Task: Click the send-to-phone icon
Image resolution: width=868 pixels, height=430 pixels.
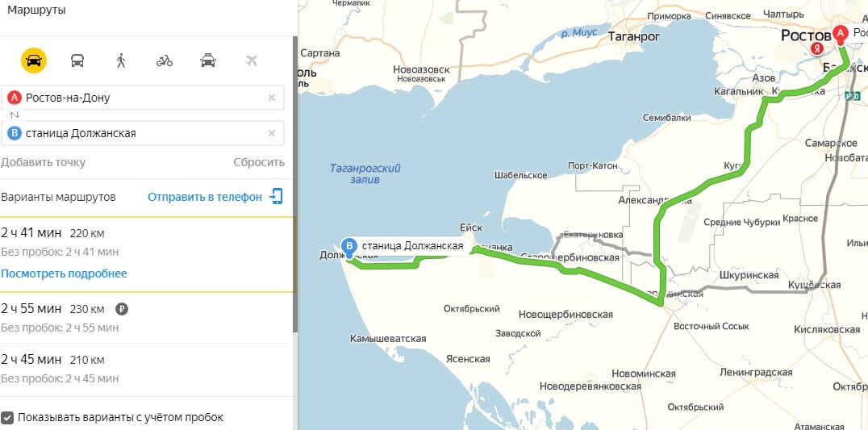Action: [x=276, y=197]
